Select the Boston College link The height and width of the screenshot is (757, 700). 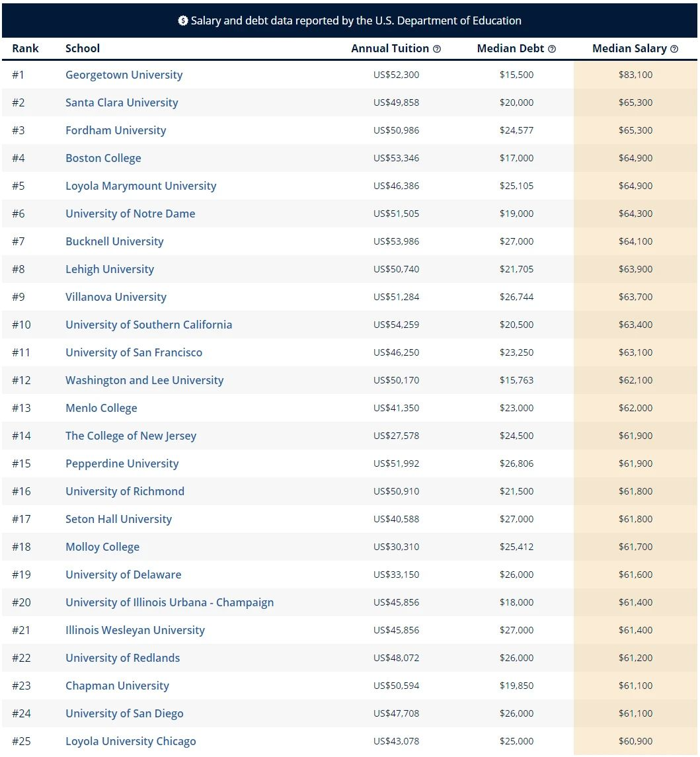[103, 158]
